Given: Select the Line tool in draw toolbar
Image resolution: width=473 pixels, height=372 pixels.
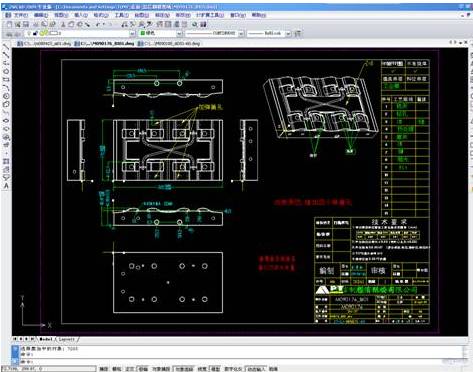Looking at the screenshot, I should pos(6,48).
